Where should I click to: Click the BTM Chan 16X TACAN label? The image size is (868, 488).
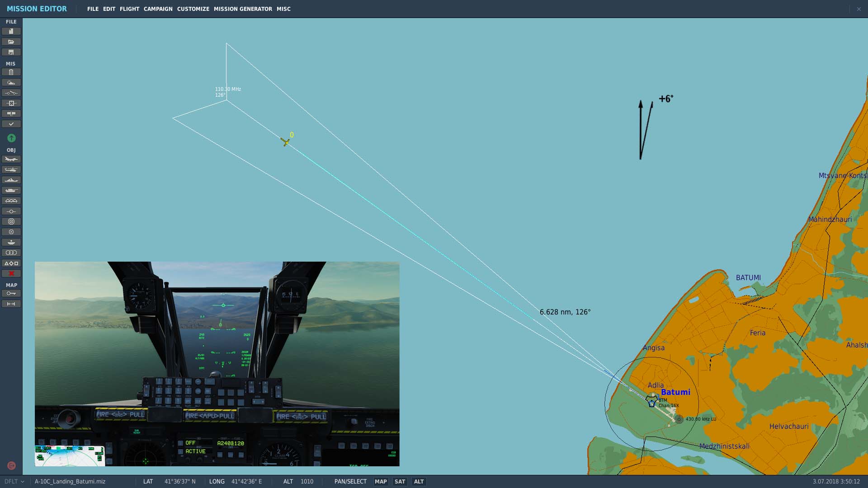click(x=669, y=403)
